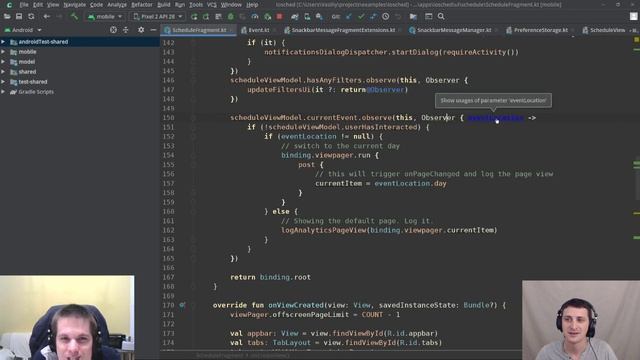
Task: Switch to PreferenceStorage.kt tab
Action: (x=540, y=30)
